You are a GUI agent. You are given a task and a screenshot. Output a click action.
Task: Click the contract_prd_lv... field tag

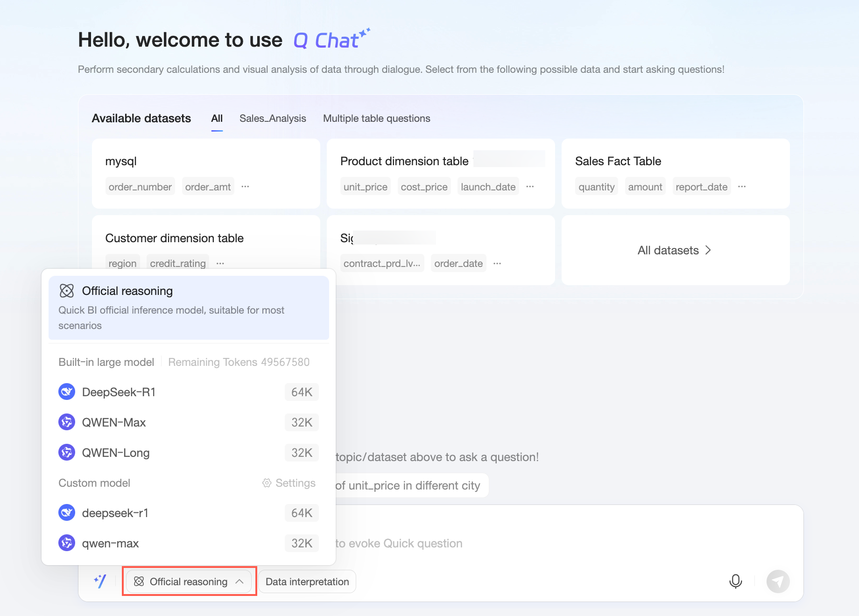tap(382, 263)
